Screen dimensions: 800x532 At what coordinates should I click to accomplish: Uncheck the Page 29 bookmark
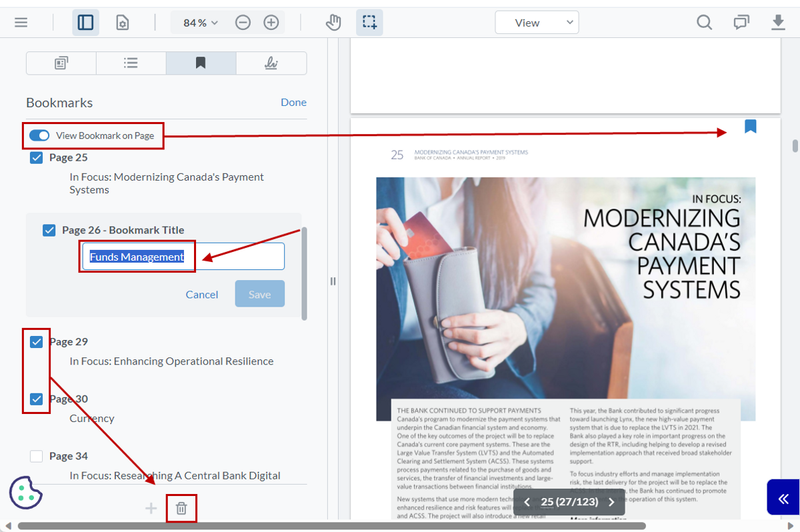[x=36, y=341]
